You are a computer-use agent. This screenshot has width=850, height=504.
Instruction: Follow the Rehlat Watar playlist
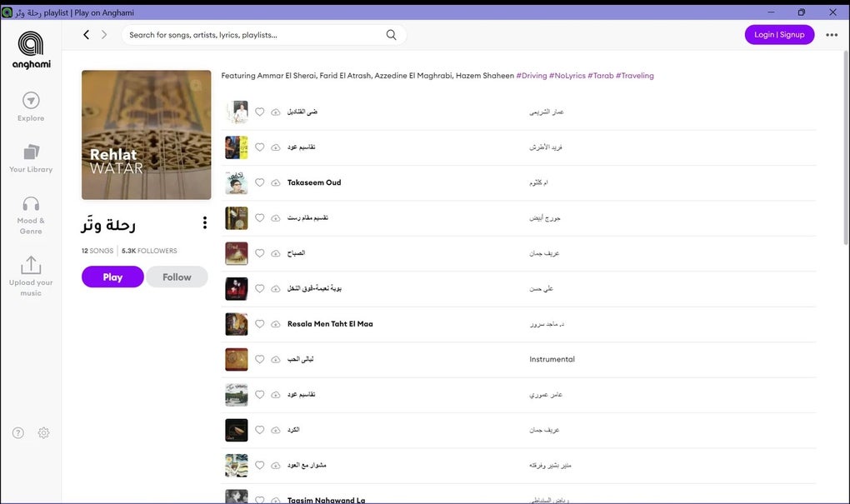[177, 276]
